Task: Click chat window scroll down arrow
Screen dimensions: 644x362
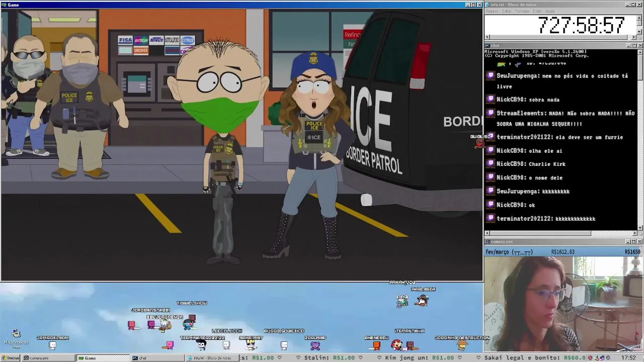Action: 640,228
